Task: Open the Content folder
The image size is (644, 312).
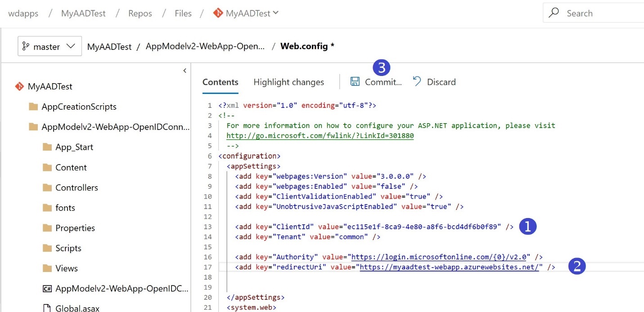Action: coord(71,167)
